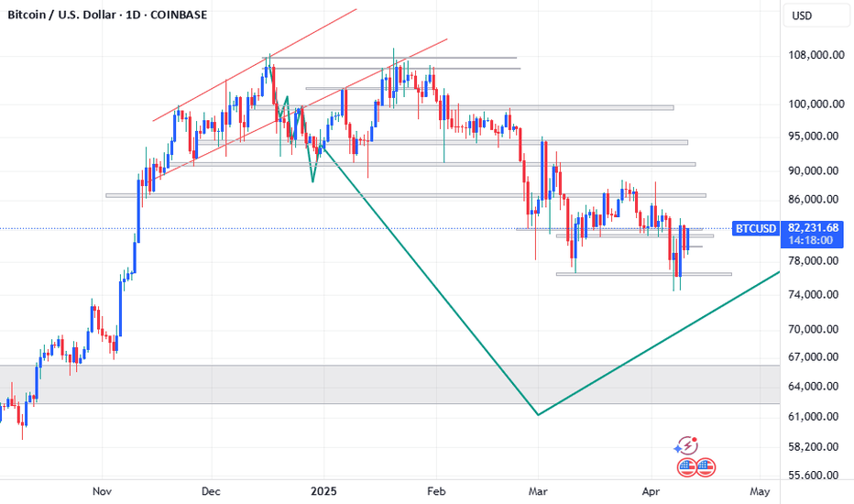Click the Mar label on time axis
Viewport: 854px width, 504px height.
[538, 491]
